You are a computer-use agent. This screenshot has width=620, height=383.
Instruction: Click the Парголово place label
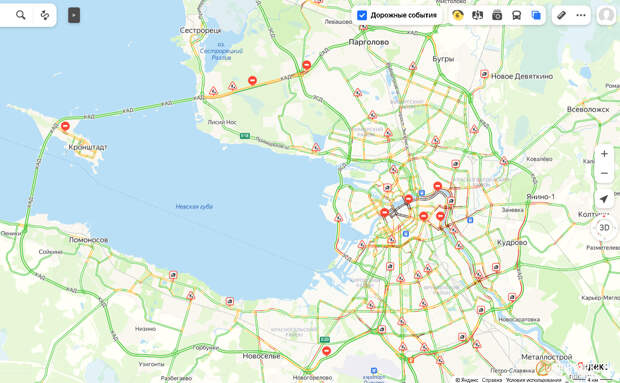(x=369, y=42)
